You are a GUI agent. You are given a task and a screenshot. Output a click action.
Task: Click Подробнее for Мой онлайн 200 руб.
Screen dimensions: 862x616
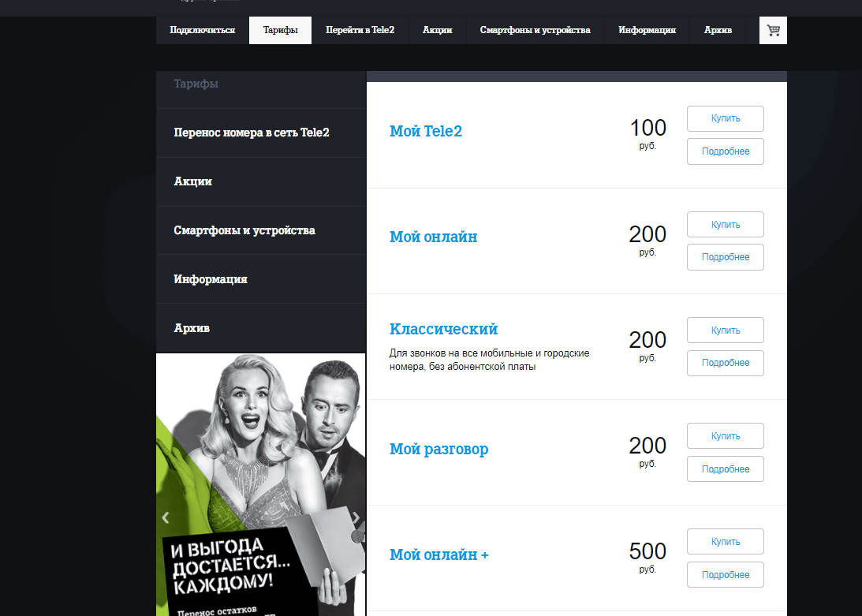point(725,257)
